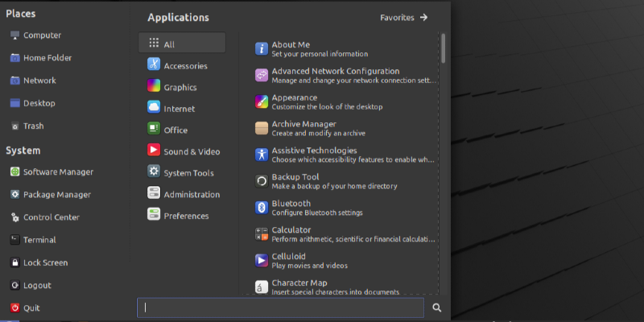Click the applications list scrollbar
Image resolution: width=644 pixels, height=322 pixels.
pyautogui.click(x=444, y=48)
